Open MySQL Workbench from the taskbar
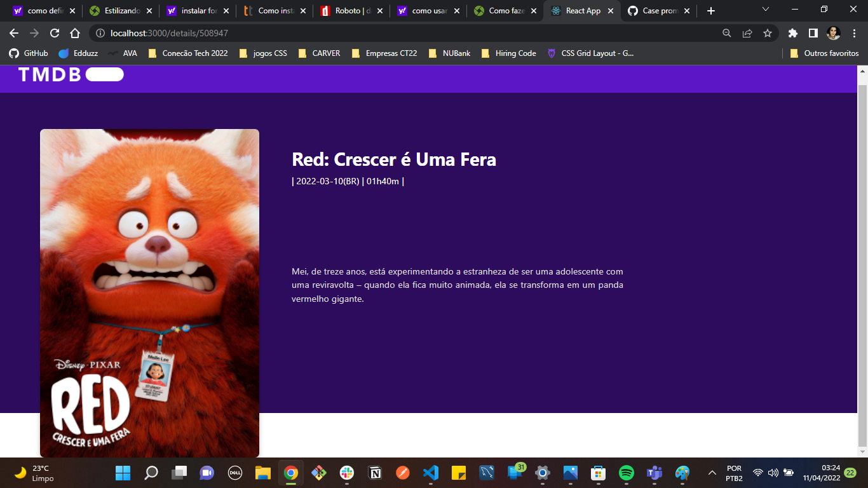The image size is (868, 488). point(487,473)
